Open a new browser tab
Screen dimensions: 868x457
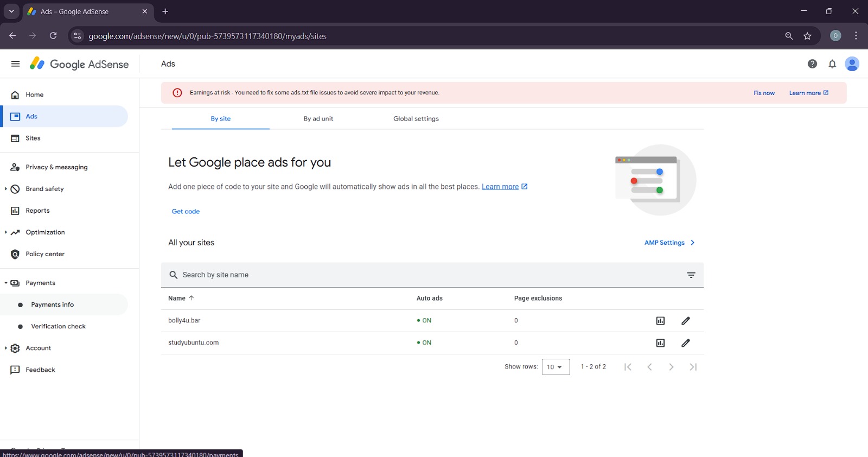(165, 11)
